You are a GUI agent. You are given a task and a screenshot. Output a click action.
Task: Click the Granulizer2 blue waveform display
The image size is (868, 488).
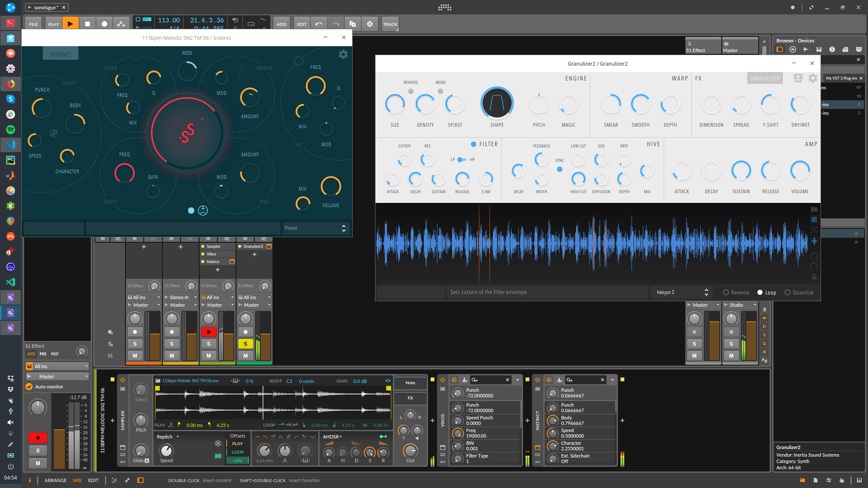point(591,243)
